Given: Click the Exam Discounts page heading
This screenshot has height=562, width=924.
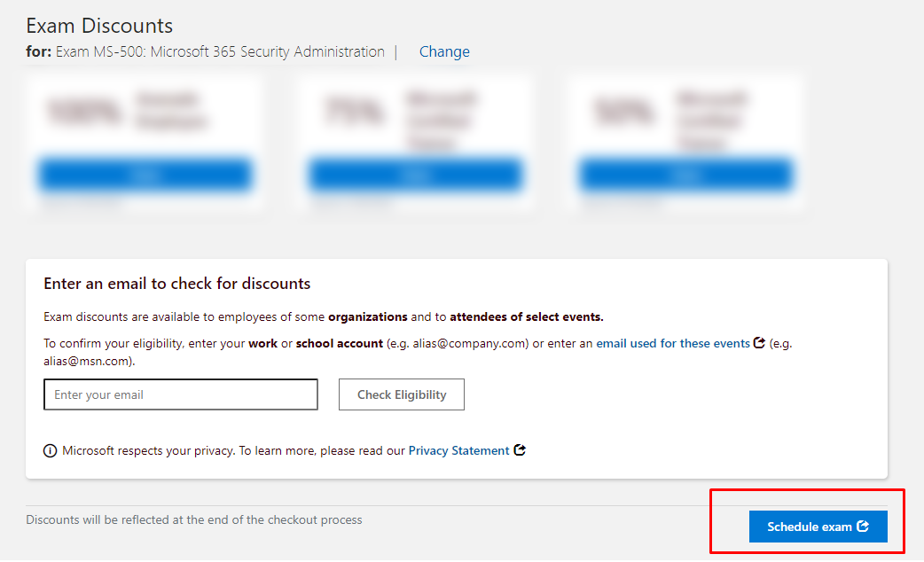Looking at the screenshot, I should pyautogui.click(x=99, y=26).
